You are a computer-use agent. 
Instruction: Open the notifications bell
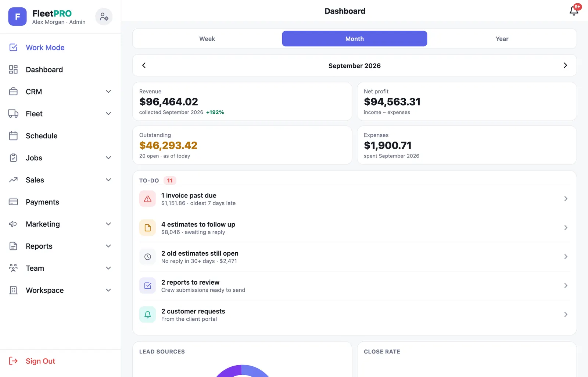click(574, 11)
